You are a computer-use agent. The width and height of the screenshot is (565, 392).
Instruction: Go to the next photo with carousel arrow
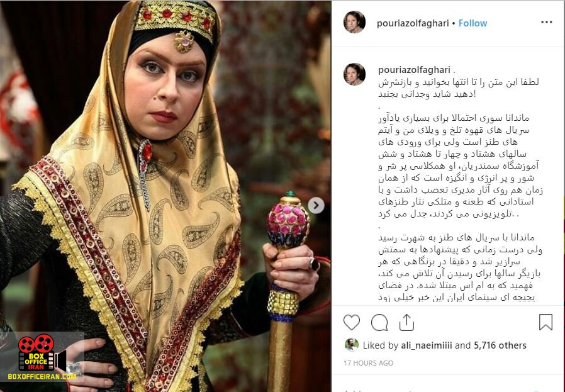pyautogui.click(x=316, y=205)
